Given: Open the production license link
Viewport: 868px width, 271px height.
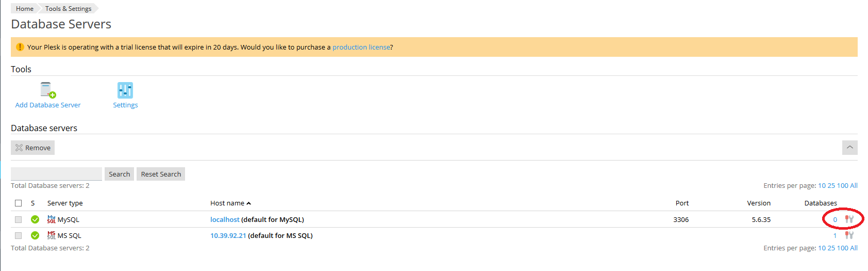Looking at the screenshot, I should tap(361, 47).
